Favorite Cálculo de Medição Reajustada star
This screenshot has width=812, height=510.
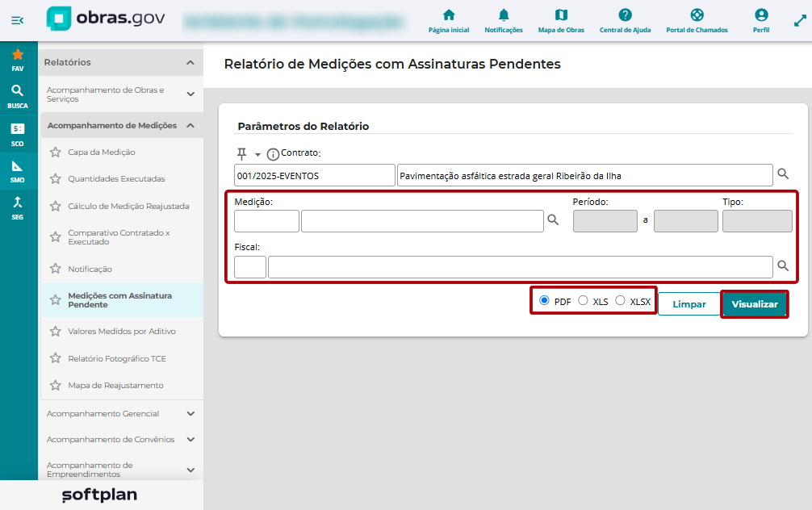click(x=56, y=206)
